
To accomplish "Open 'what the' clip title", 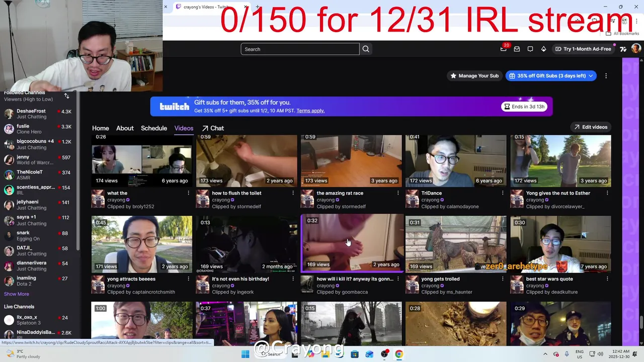I will [117, 193].
